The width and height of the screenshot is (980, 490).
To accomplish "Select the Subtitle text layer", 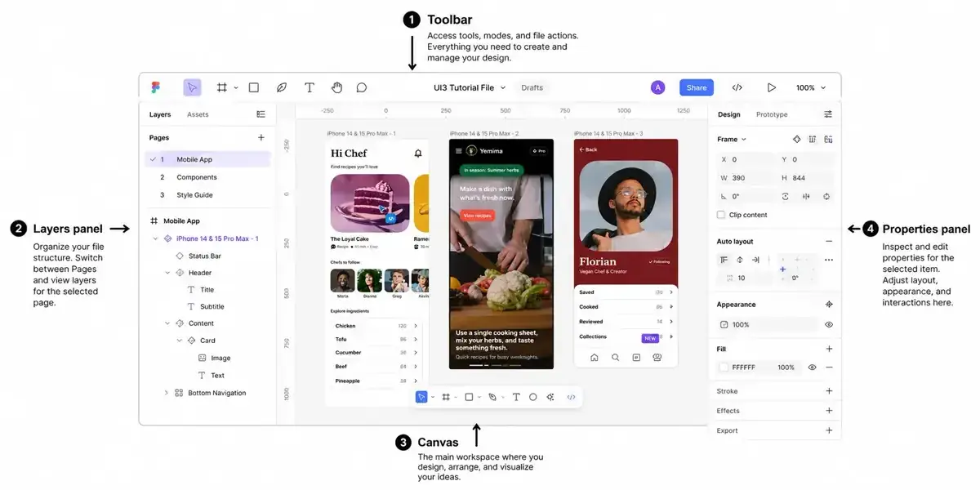I will [x=212, y=306].
